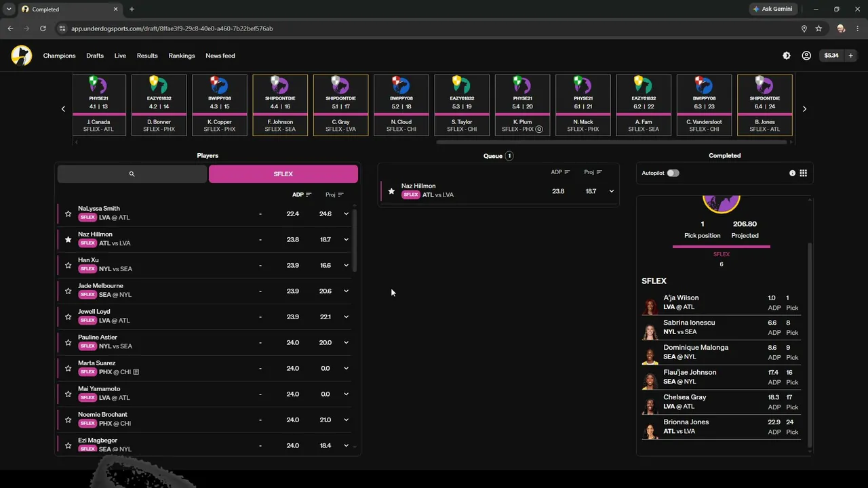Click the Players list vertical scrollbar

(x=355, y=241)
